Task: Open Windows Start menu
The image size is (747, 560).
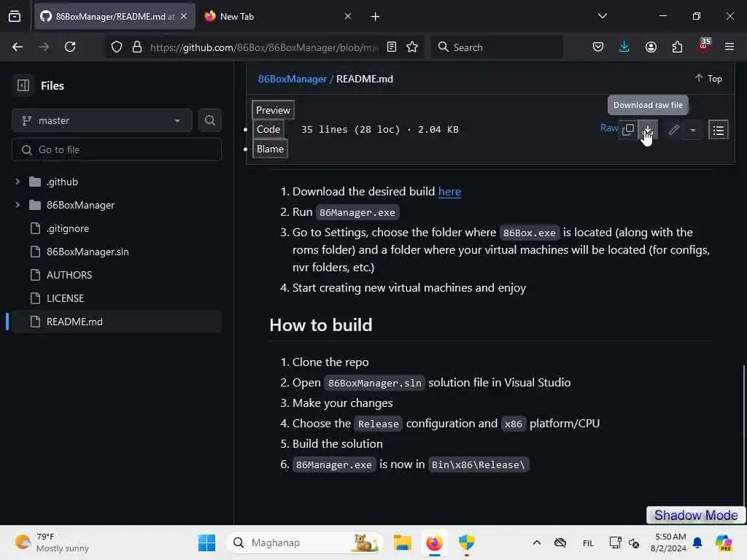Action: pos(206,542)
